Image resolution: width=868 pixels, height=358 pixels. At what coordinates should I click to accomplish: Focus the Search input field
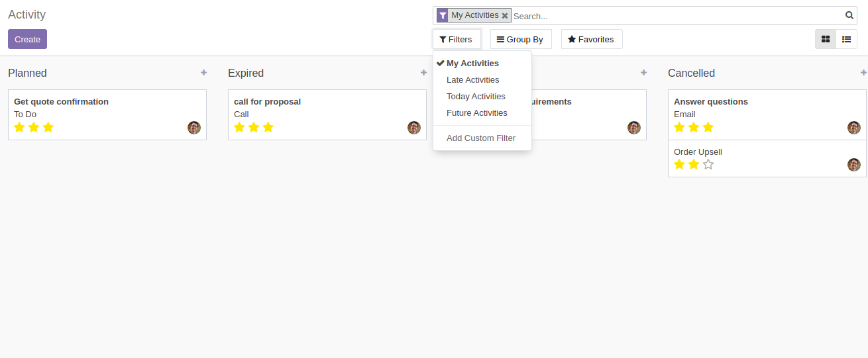[676, 16]
